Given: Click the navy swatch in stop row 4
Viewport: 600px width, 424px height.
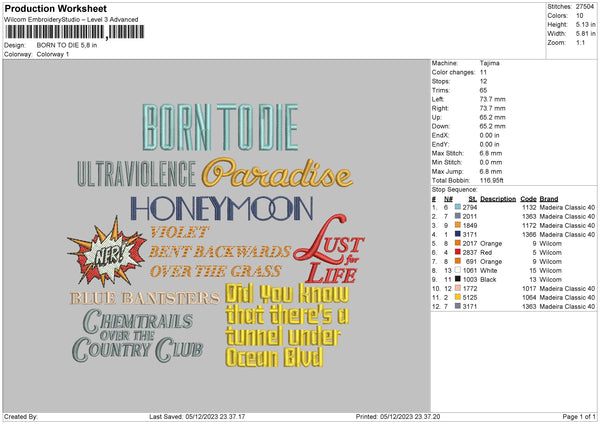Looking at the screenshot, I should pos(458,234).
